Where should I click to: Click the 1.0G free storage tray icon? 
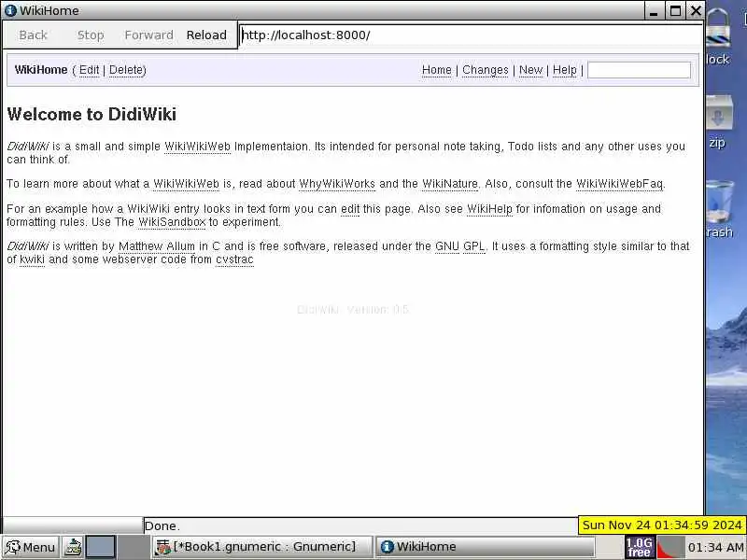pyautogui.click(x=639, y=547)
